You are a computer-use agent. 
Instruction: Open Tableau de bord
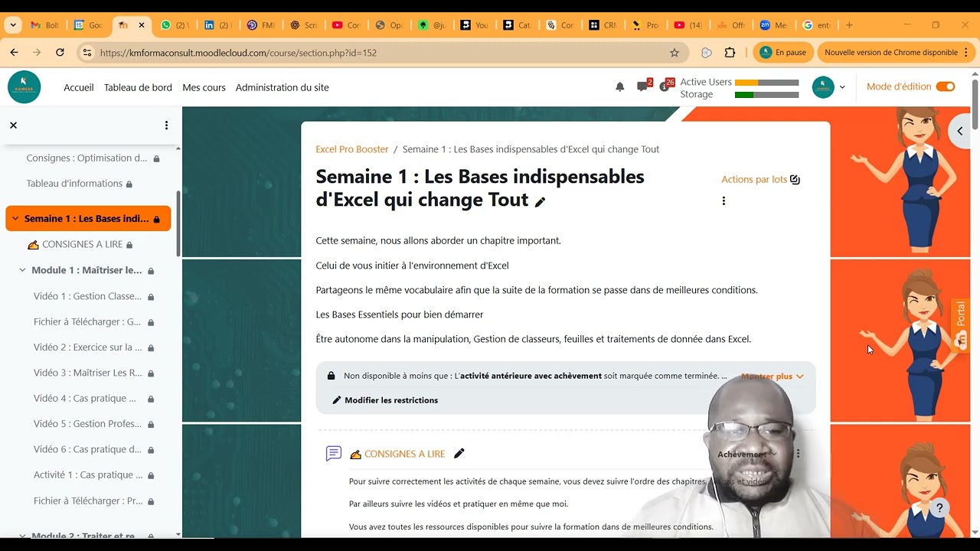tap(138, 87)
